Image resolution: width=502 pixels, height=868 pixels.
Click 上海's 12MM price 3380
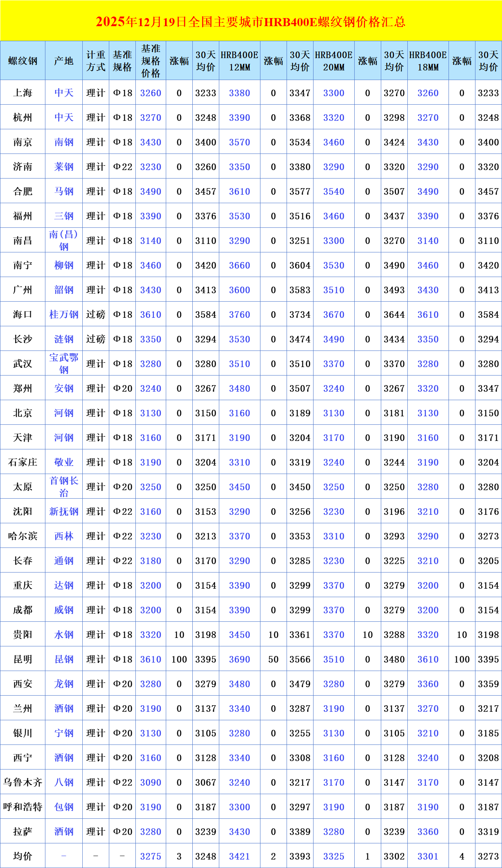(240, 93)
